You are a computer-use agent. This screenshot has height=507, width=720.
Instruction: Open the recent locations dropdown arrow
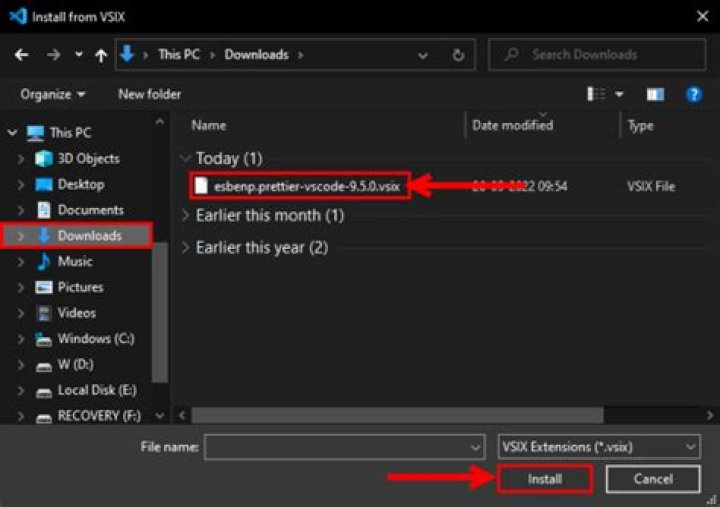click(x=79, y=55)
